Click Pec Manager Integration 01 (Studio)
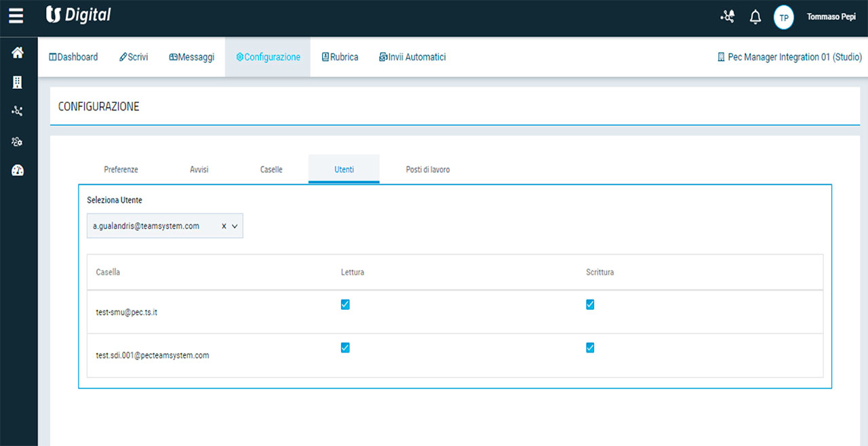Screen dimensions: 868x446 coord(789,57)
